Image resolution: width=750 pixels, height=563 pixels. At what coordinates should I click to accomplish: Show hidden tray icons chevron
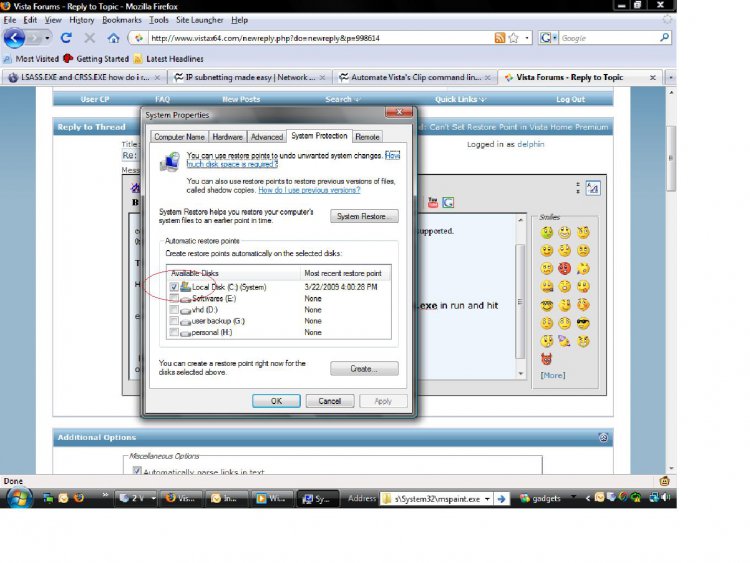(588, 498)
